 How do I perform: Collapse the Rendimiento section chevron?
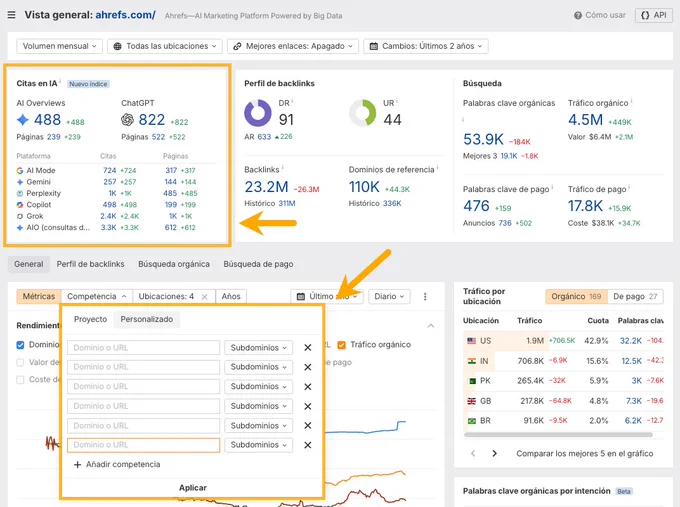[x=431, y=326]
